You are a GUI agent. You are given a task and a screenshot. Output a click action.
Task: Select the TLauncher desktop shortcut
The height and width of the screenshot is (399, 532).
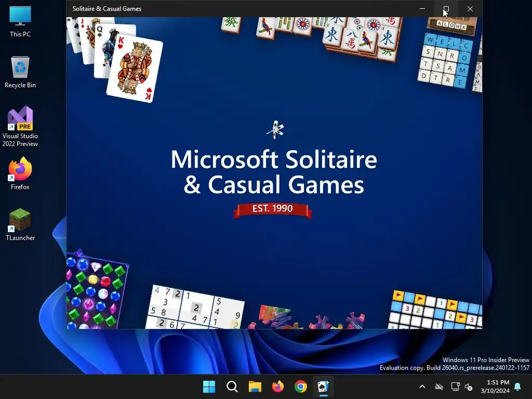point(20,224)
